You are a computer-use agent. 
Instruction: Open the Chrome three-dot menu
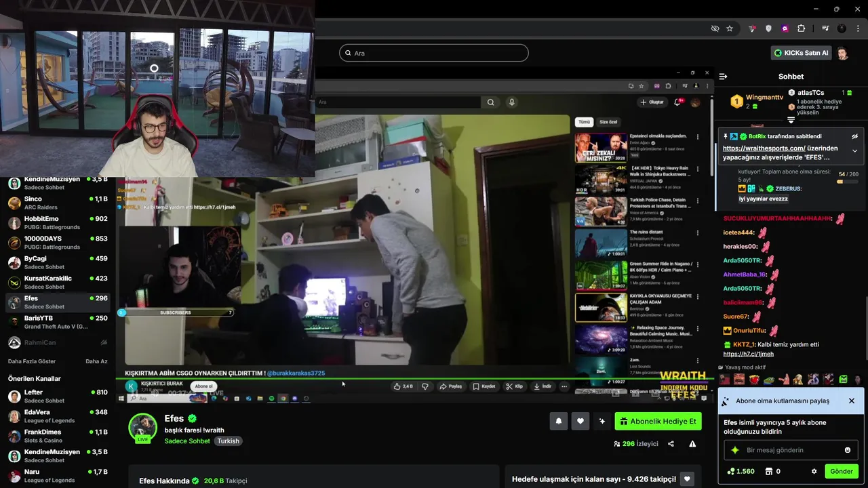[x=858, y=28]
